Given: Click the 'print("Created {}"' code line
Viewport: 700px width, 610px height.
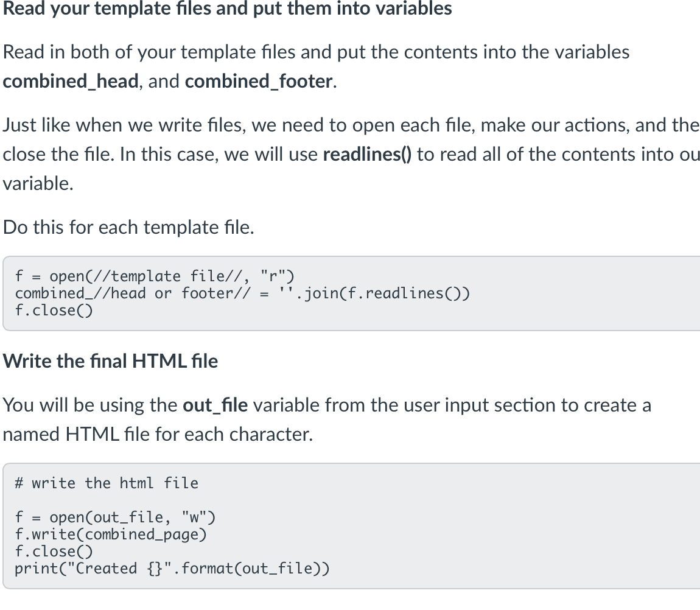Looking at the screenshot, I should 172,569.
